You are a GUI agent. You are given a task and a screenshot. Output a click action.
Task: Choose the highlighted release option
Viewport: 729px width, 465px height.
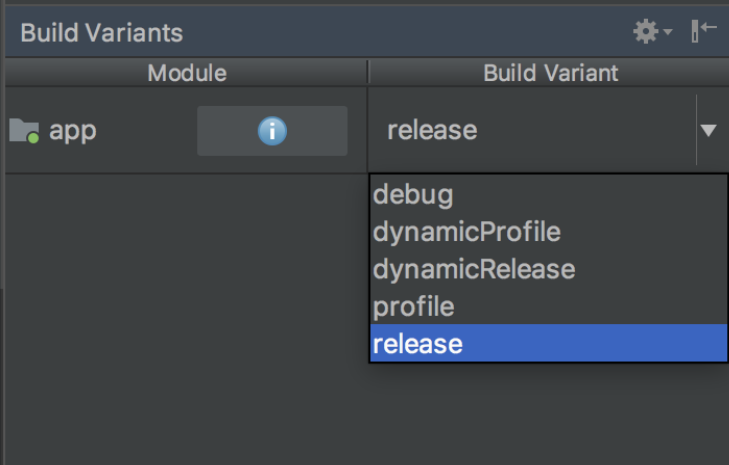tap(418, 344)
